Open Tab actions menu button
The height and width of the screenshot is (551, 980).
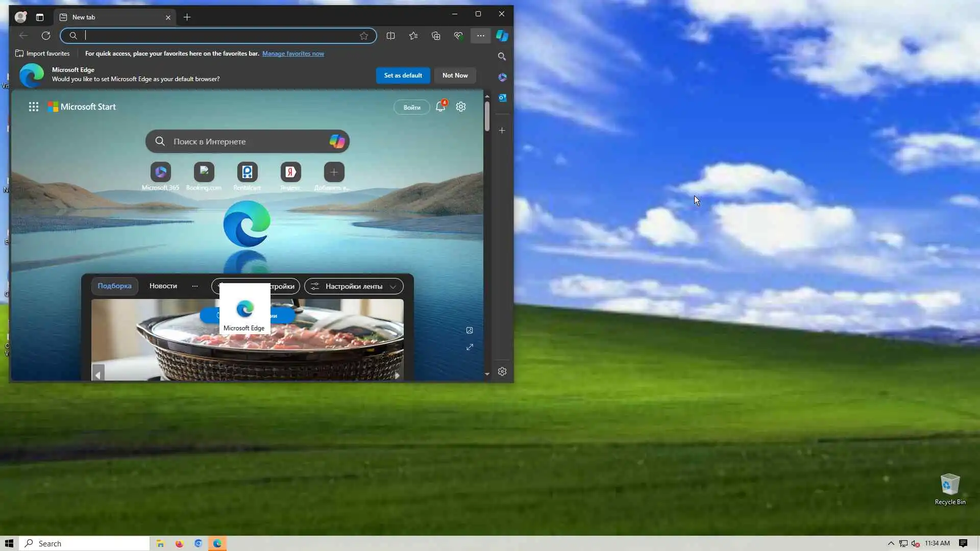pyautogui.click(x=40, y=17)
